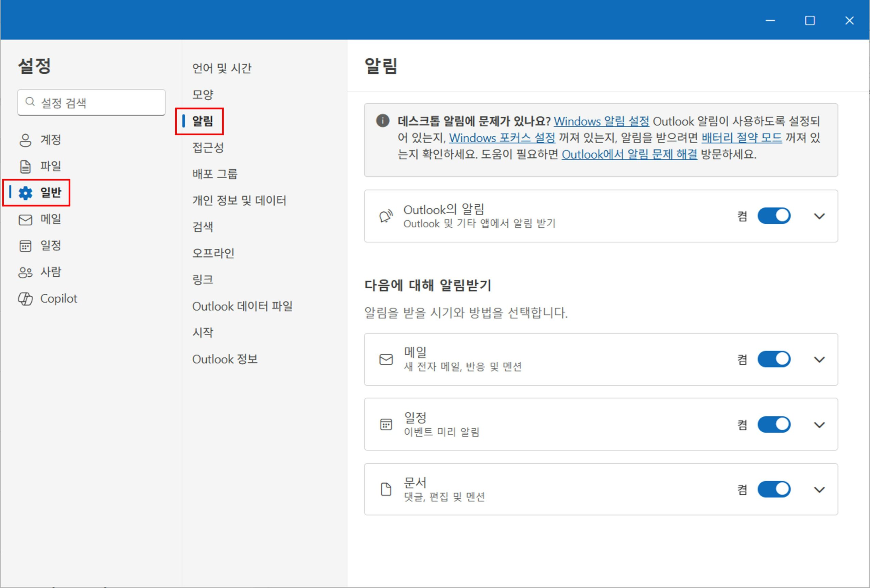Click the Copilot icon in sidebar
The width and height of the screenshot is (870, 588).
(25, 299)
